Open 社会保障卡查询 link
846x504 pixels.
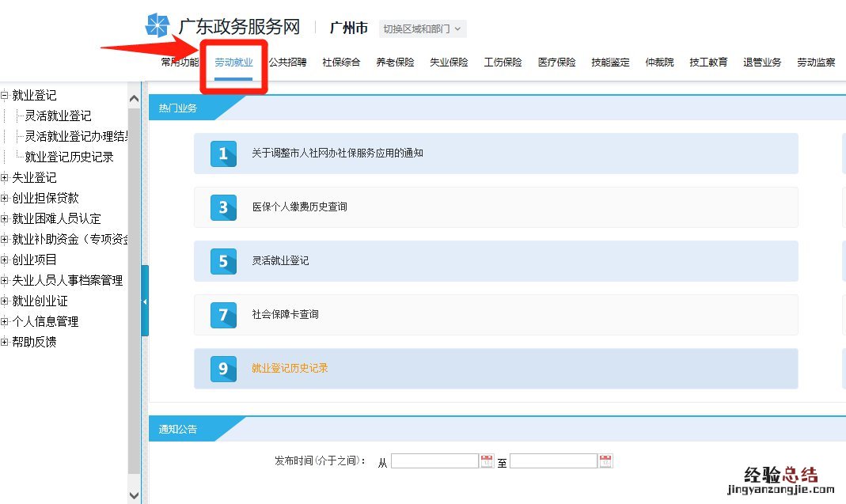coord(285,314)
